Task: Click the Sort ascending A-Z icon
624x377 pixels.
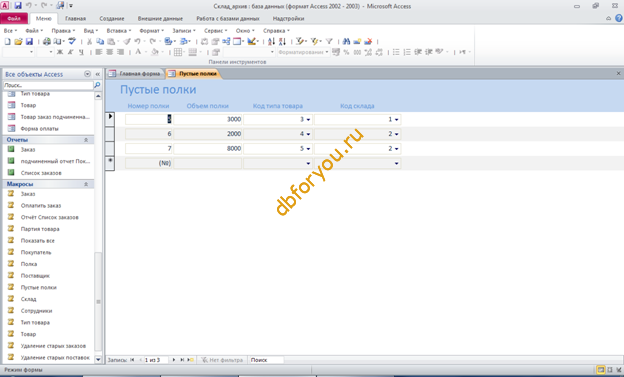Action: [x=271, y=41]
